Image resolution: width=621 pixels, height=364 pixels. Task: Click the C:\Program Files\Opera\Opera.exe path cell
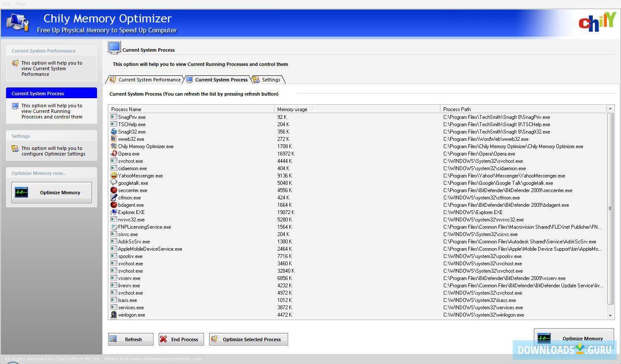coord(479,154)
